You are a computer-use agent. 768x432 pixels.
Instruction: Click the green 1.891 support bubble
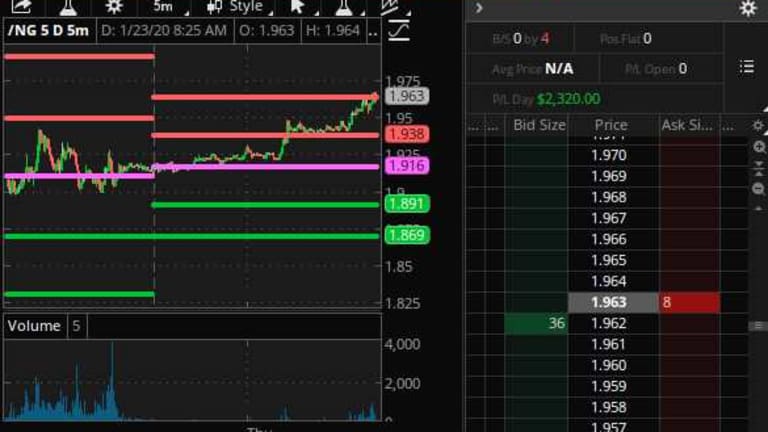pyautogui.click(x=407, y=203)
